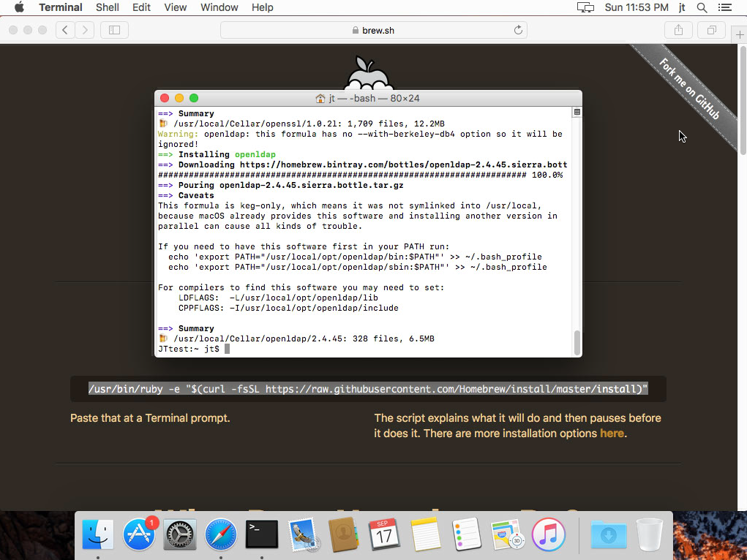The width and height of the screenshot is (747, 560).
Task: Click the Safari page vertical scrollbar
Action: (743, 100)
